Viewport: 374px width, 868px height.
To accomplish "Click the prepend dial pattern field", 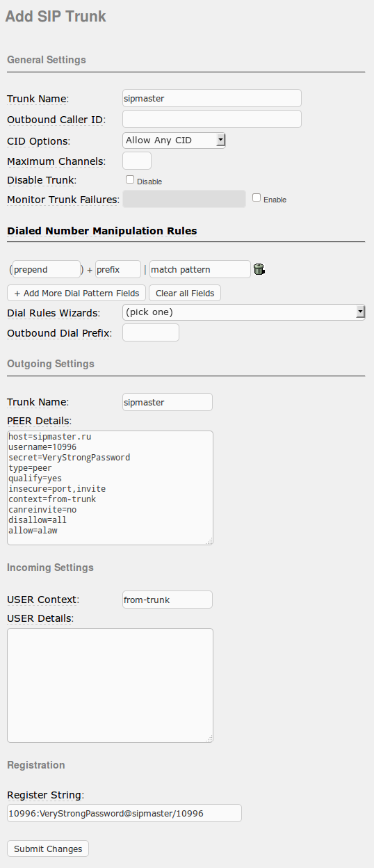I will (x=47, y=269).
